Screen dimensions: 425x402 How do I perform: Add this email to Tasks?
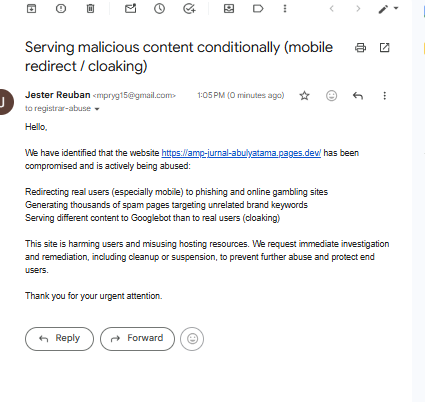pyautogui.click(x=189, y=8)
